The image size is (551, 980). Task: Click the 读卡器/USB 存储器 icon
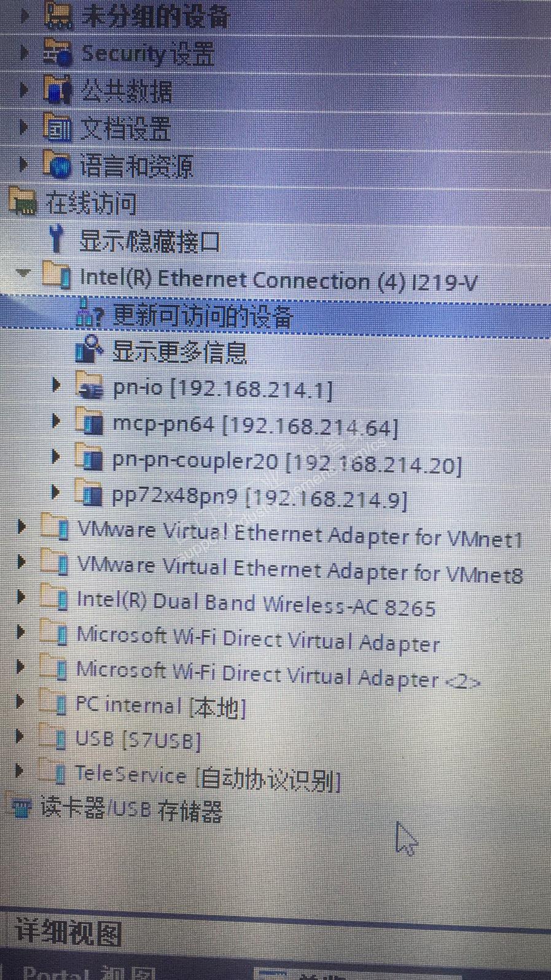click(x=21, y=807)
